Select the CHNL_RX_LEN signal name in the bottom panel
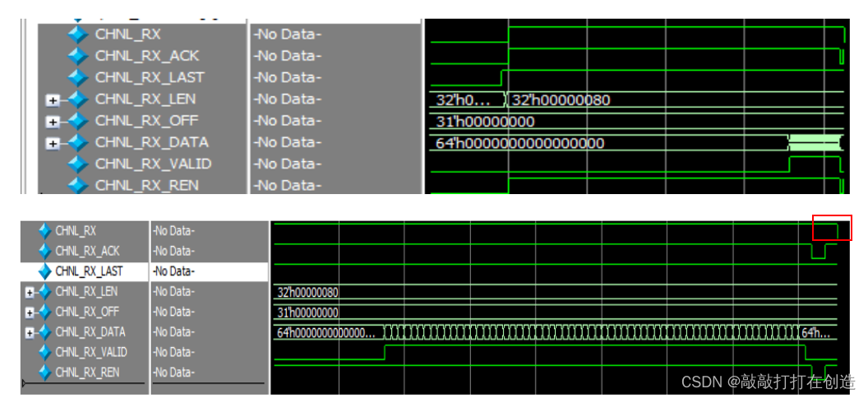 click(x=86, y=292)
